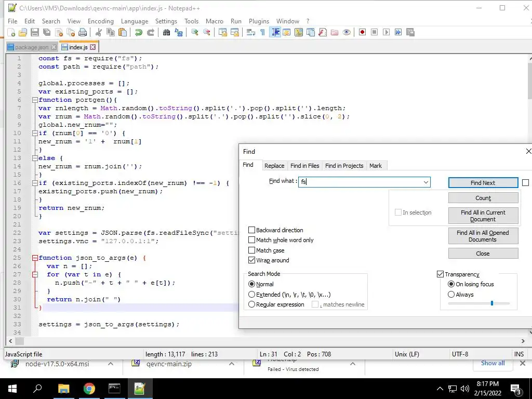Image resolution: width=532 pixels, height=399 pixels.
Task: Click Save Recorded Macro icon
Action: click(410, 32)
